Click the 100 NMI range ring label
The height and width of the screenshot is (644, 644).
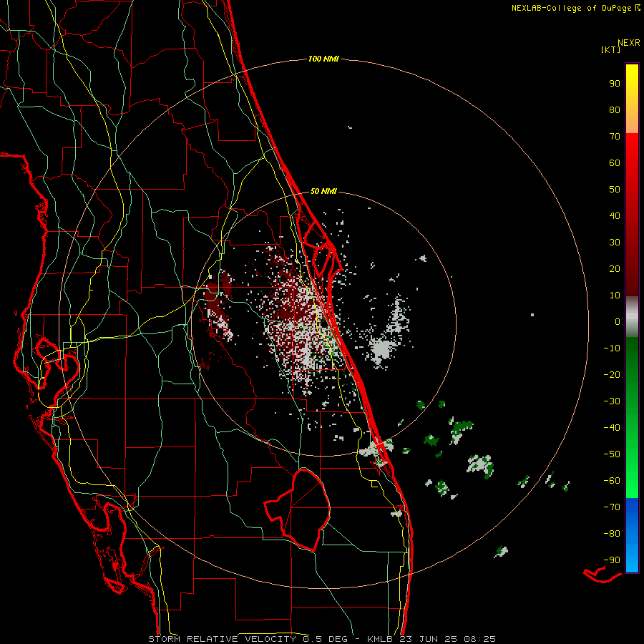point(323,59)
